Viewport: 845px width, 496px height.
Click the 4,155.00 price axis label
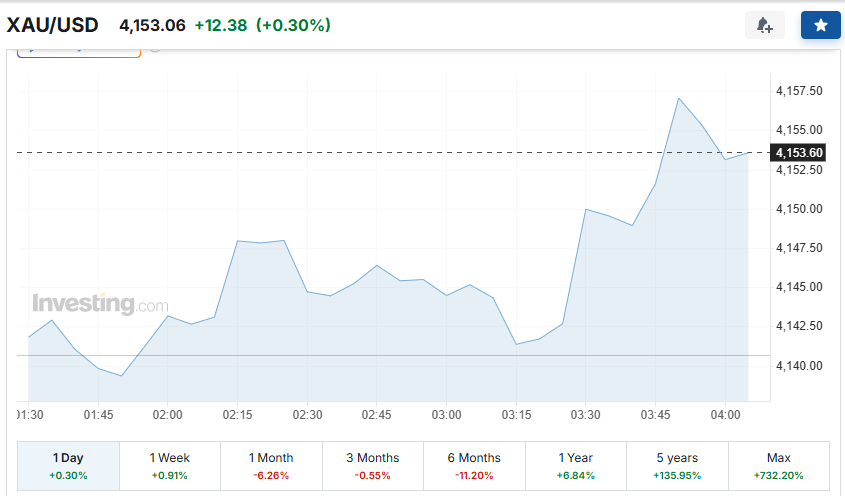pos(799,130)
